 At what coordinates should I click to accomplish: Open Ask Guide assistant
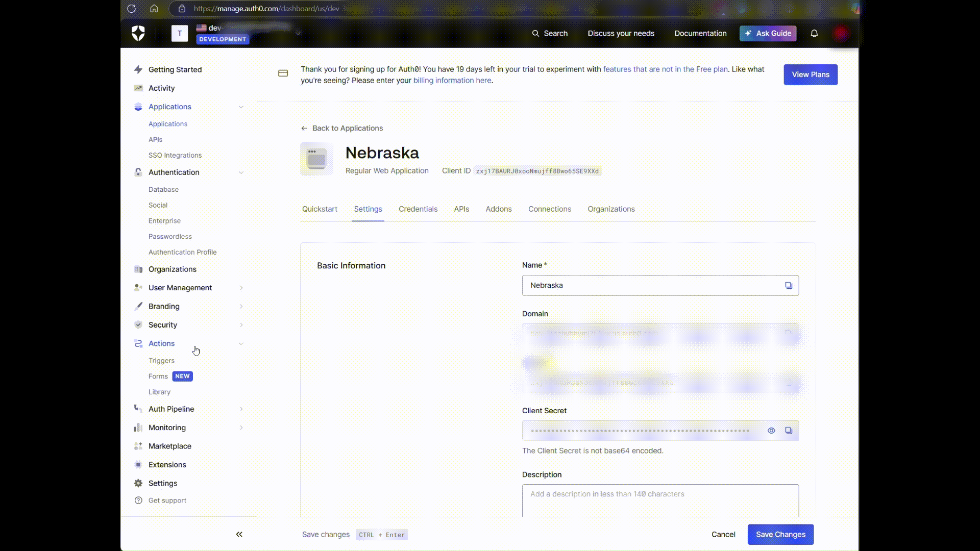tap(768, 33)
